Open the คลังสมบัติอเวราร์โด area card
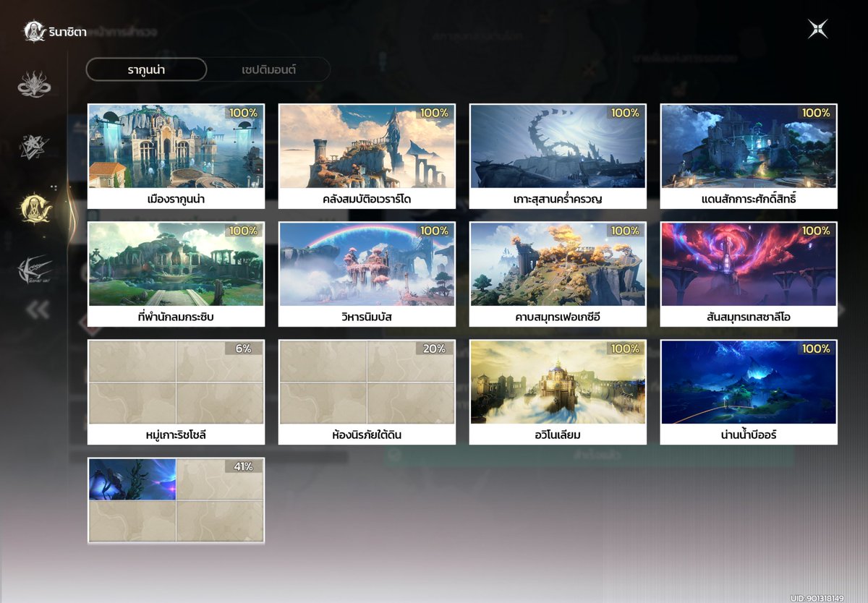Screen dimensions: 868x603 point(367,156)
